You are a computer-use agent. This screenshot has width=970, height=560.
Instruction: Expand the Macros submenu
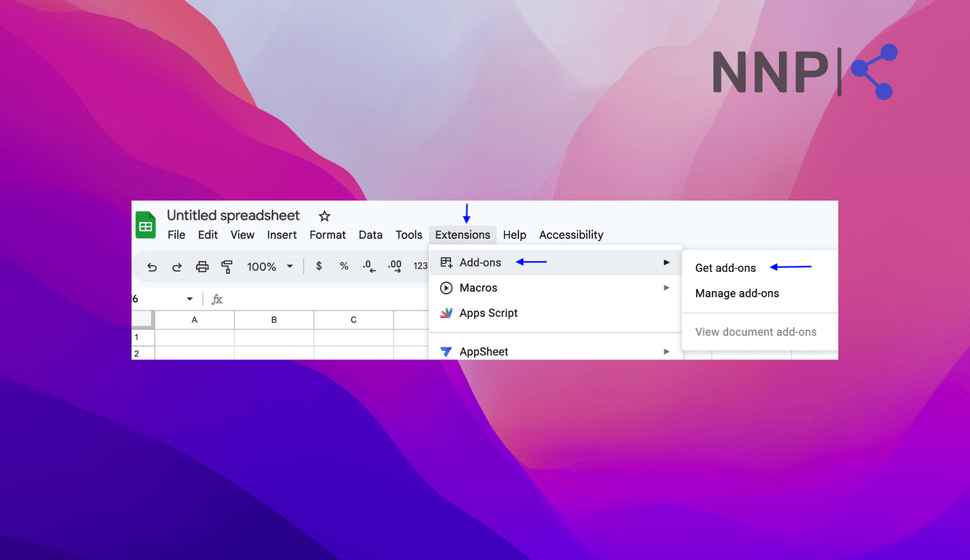pos(555,288)
